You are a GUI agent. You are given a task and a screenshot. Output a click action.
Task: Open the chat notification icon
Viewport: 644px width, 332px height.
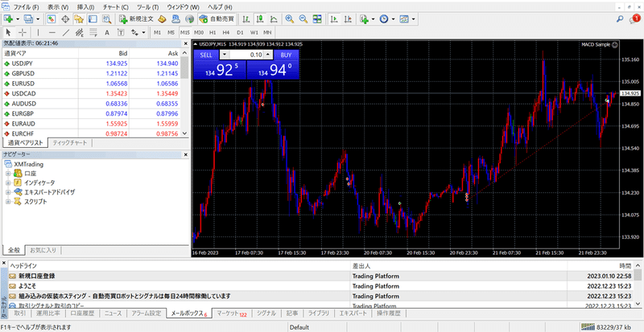[x=634, y=18]
